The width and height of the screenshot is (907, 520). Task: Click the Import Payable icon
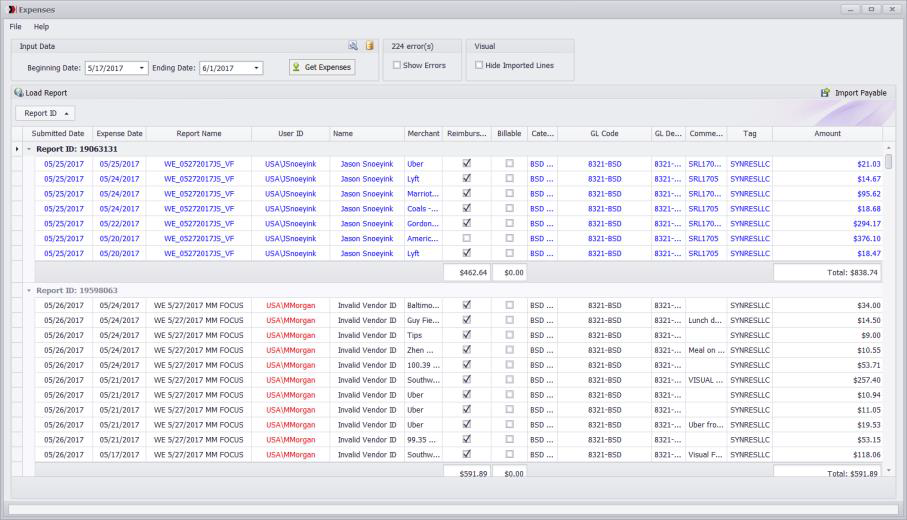(825, 93)
